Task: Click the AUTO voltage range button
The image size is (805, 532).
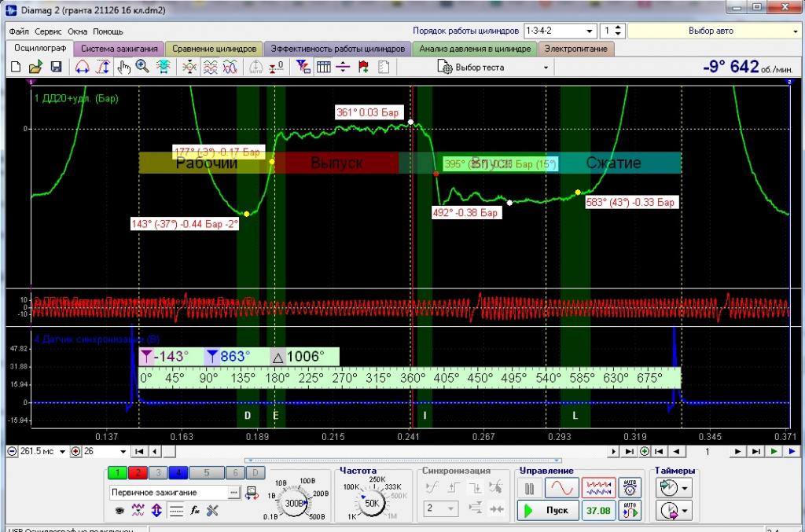Action: pyautogui.click(x=630, y=488)
